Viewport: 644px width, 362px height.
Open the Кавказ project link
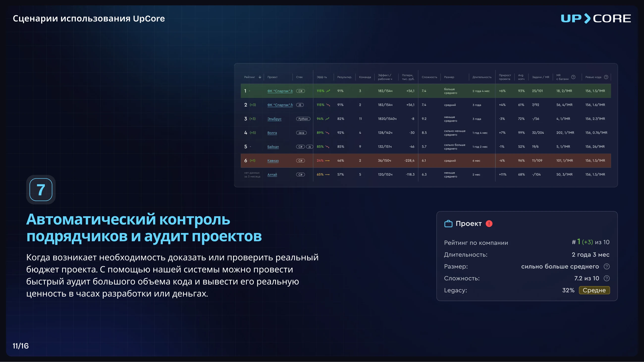tap(273, 161)
